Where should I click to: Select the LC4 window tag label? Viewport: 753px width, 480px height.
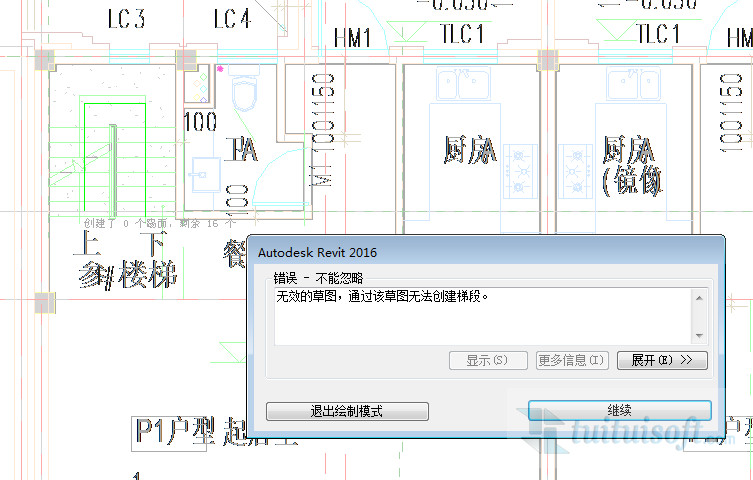(x=231, y=19)
